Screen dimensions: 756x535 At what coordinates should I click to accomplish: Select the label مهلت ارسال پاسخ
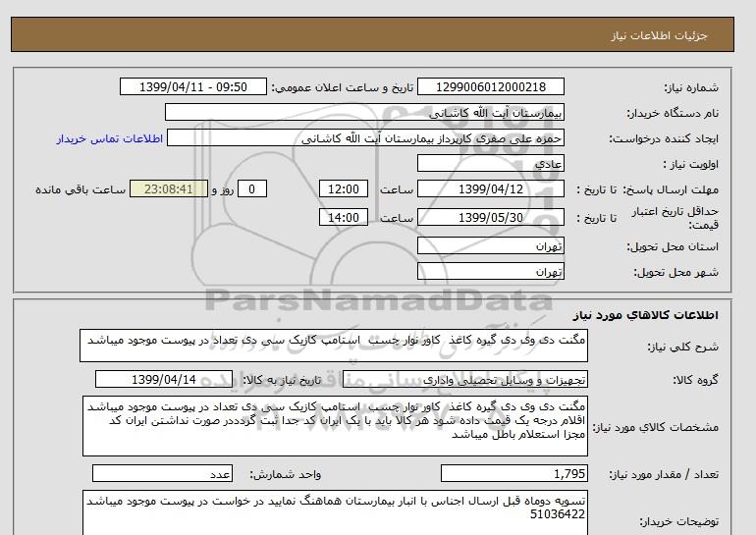point(670,189)
